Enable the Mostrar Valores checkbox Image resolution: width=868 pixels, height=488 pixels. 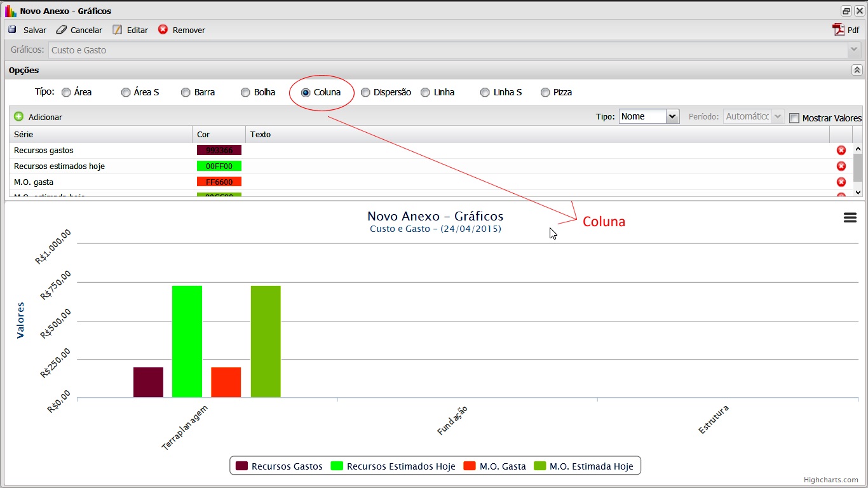click(794, 118)
